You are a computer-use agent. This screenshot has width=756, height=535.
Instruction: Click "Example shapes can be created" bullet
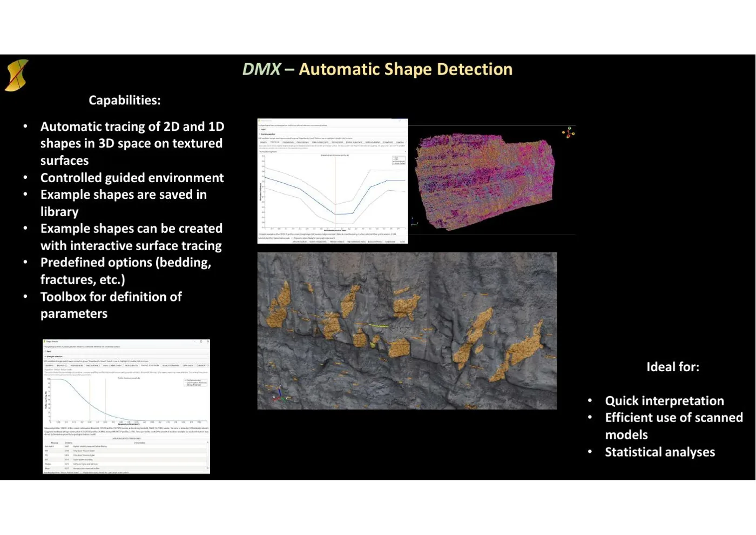131,237
